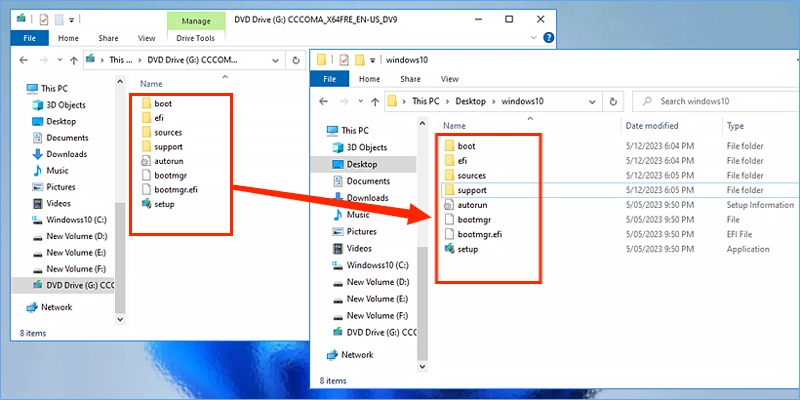Refresh the DVD Drive window listing
This screenshot has height=400, width=800.
[295, 60]
